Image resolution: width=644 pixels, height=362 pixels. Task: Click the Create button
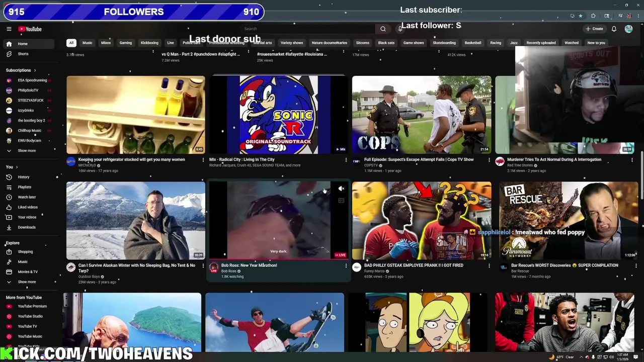(594, 29)
